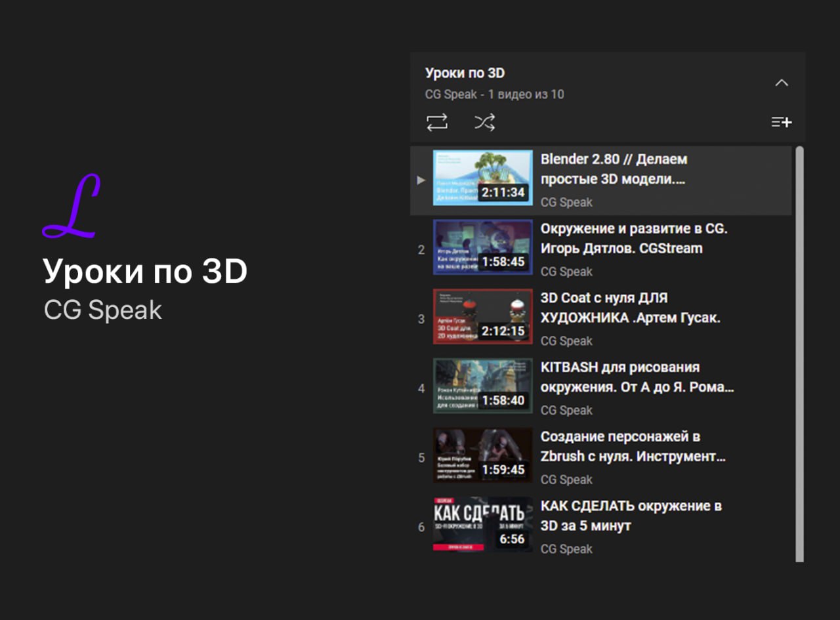Click 'CG Speak - 1 видео из 10' subtitle
840x620 pixels.
494,94
